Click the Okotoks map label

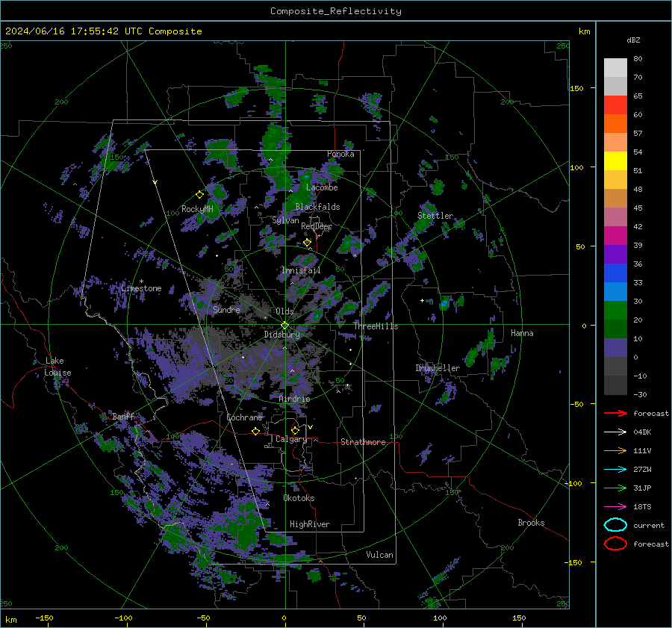pyautogui.click(x=299, y=498)
